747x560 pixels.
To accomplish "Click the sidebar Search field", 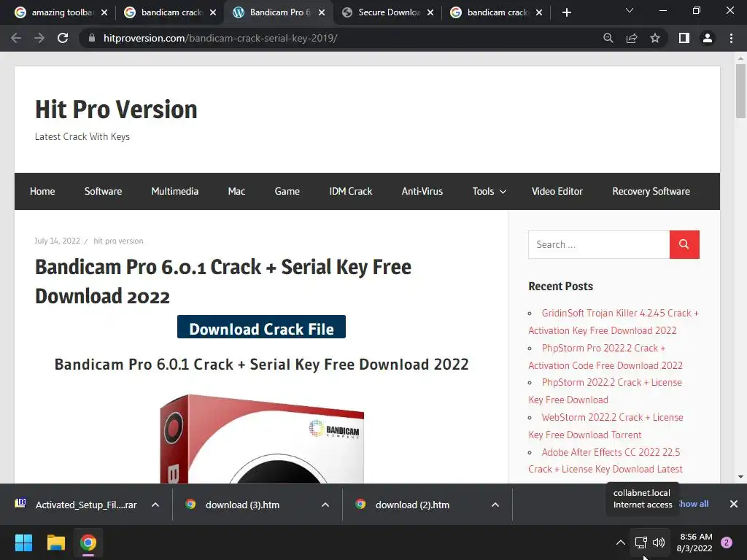I will [599, 245].
